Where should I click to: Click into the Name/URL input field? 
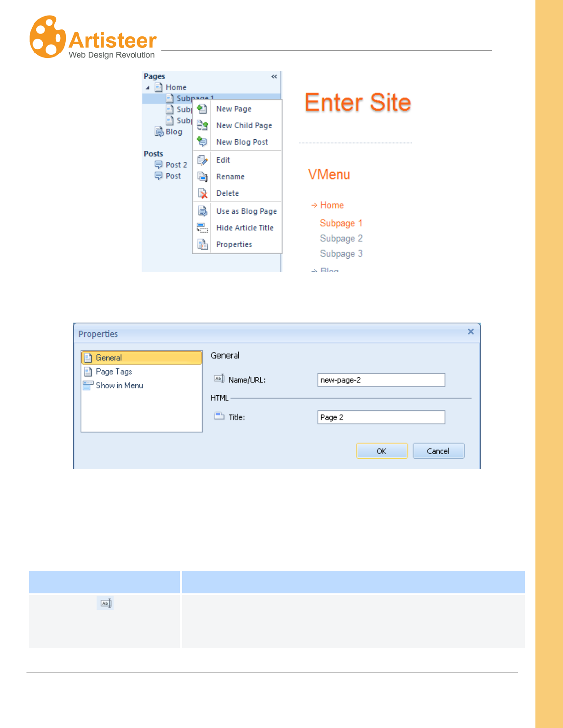(x=381, y=380)
